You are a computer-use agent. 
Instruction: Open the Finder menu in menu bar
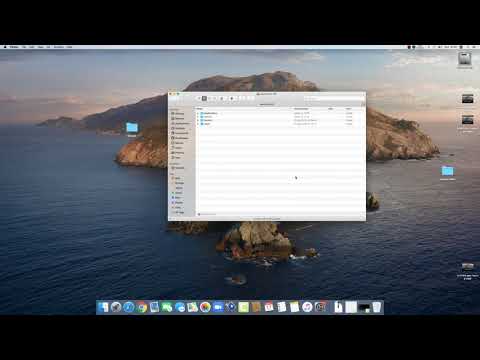point(14,47)
